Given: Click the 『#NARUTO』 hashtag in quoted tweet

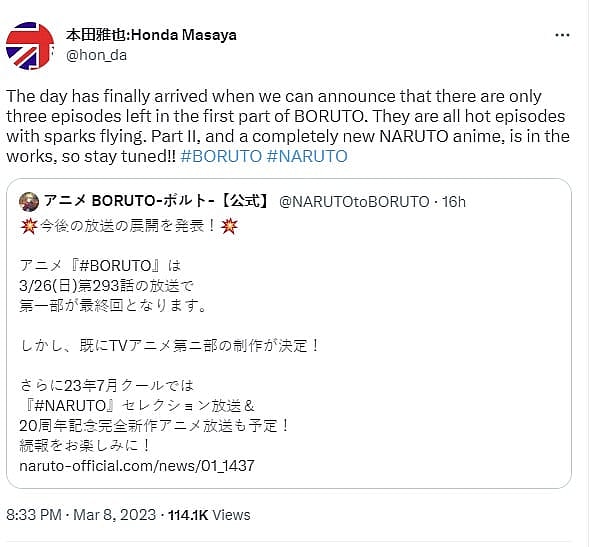Looking at the screenshot, I should pyautogui.click(x=68, y=406).
